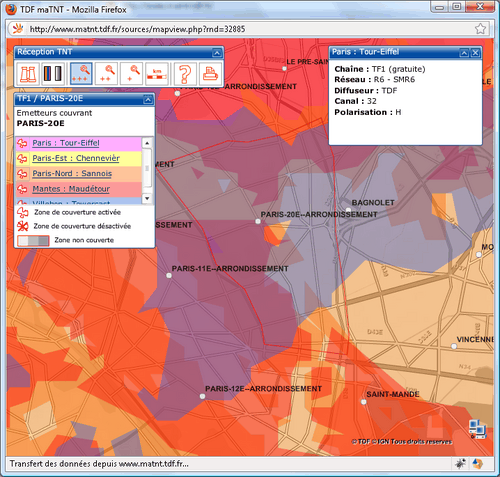This screenshot has width=500, height=477.
Task: Click the gray Zone non couverte legend swatch
Action: (x=33, y=241)
